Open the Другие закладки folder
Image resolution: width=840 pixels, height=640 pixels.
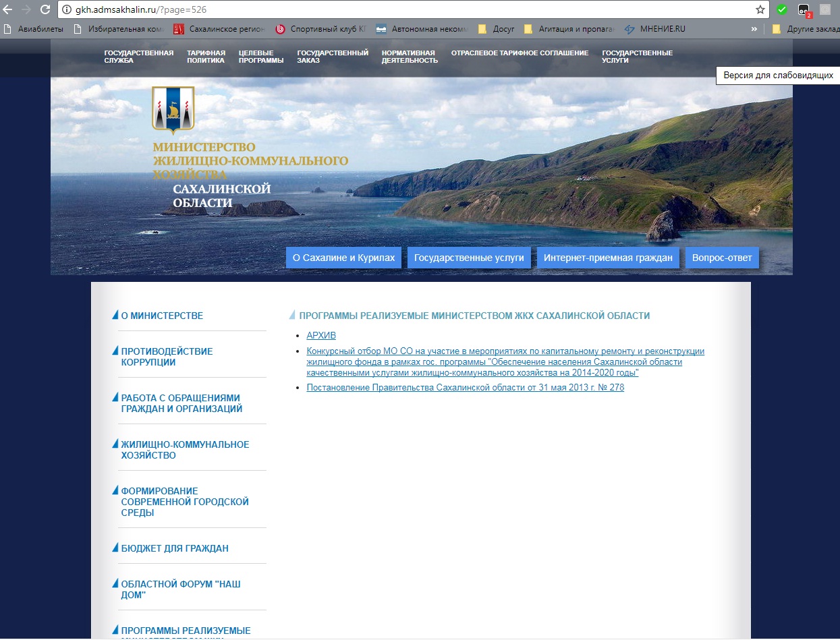pyautogui.click(x=805, y=29)
